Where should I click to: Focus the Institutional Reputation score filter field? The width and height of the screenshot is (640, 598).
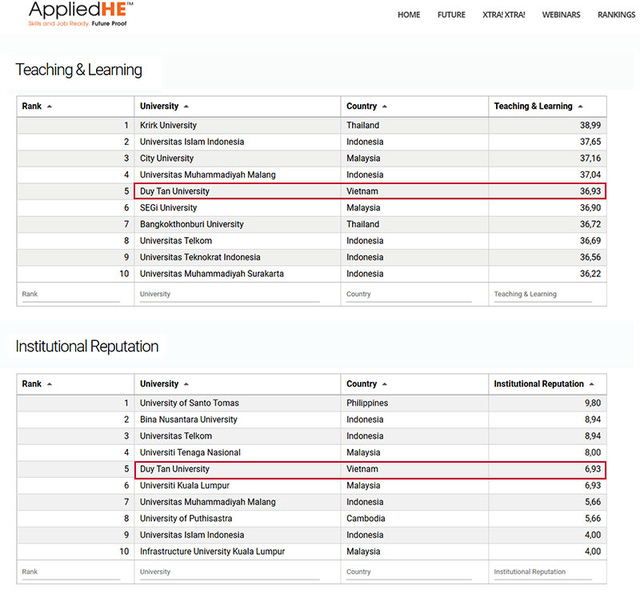click(542, 573)
